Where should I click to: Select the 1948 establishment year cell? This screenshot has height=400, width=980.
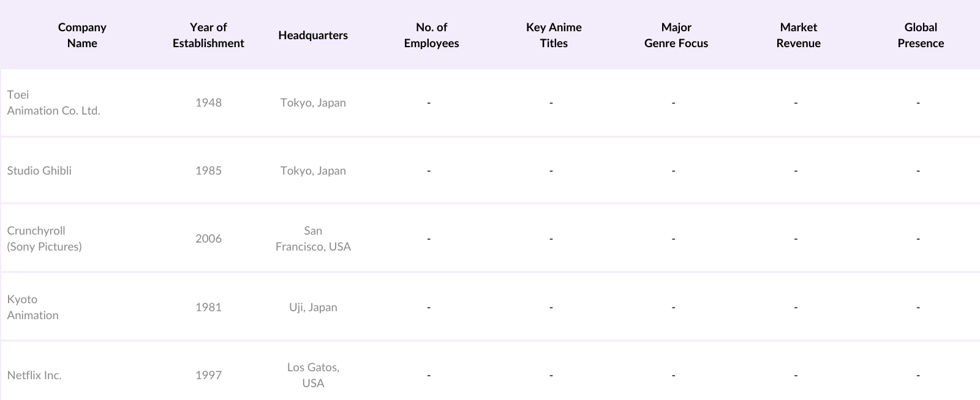(x=208, y=103)
